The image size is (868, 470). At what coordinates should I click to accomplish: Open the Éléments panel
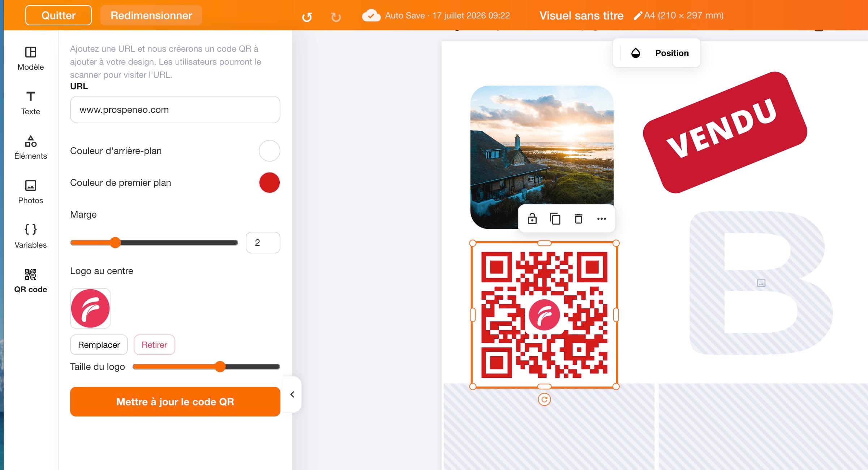click(31, 148)
